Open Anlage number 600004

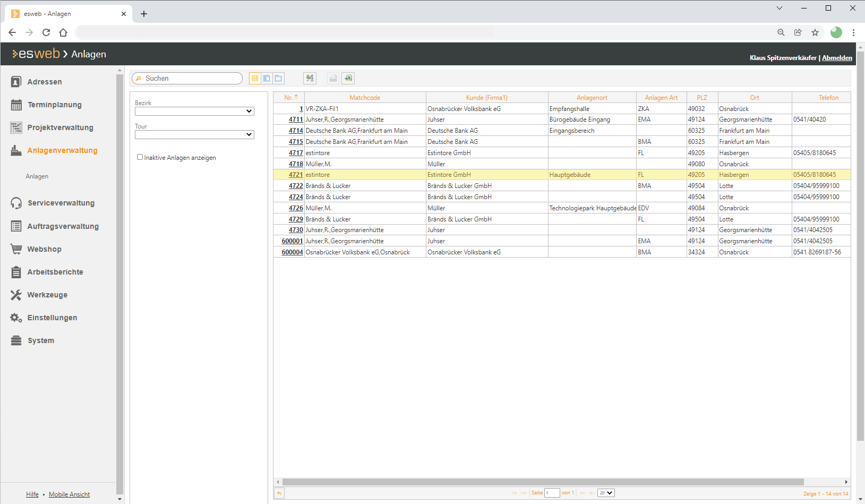pyautogui.click(x=292, y=252)
